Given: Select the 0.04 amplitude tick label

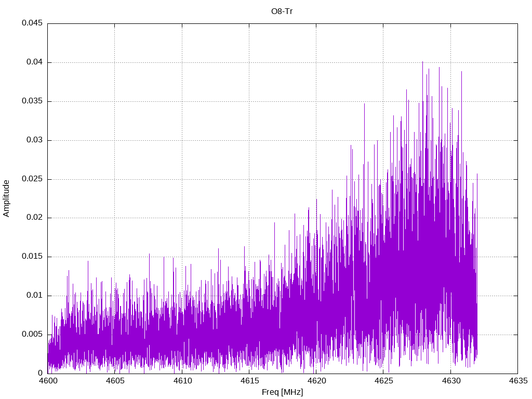Looking at the screenshot, I should [x=34, y=62].
